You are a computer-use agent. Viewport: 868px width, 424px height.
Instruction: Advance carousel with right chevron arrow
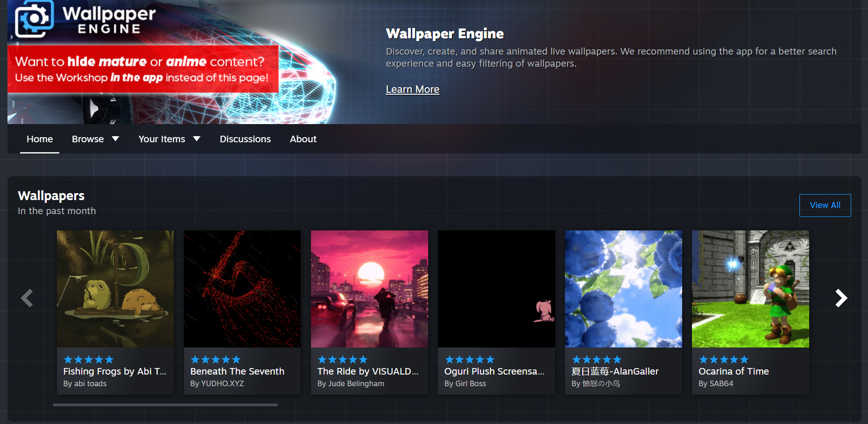(x=841, y=298)
